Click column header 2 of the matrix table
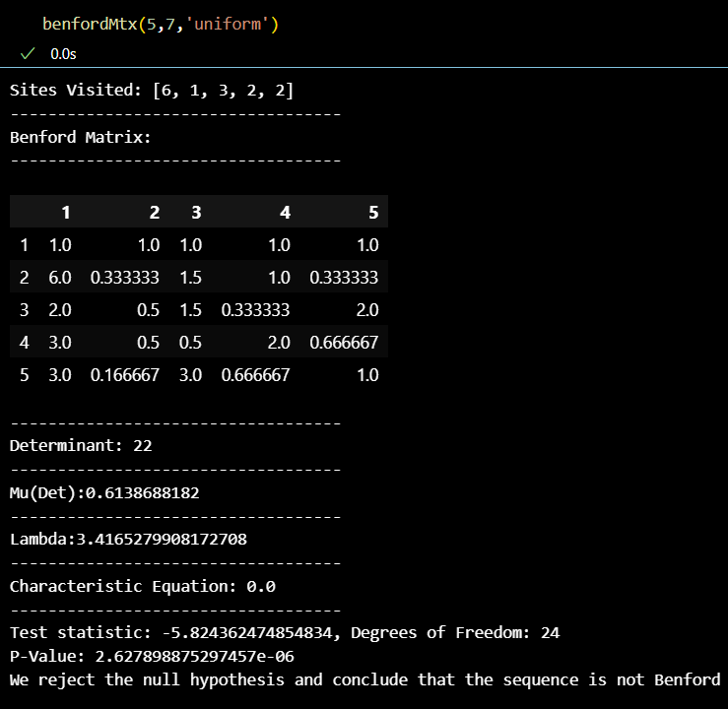 point(155,212)
